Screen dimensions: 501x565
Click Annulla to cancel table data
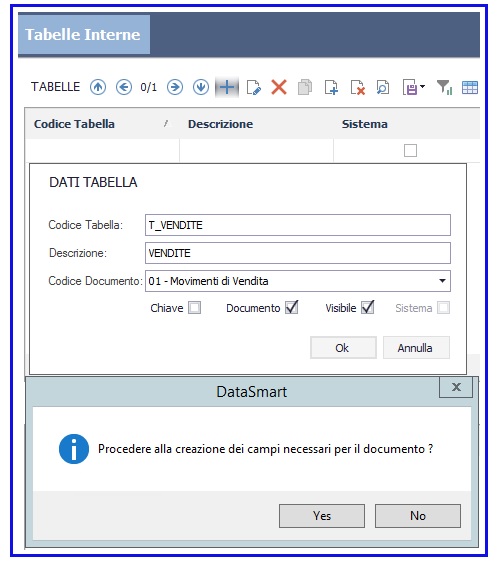click(416, 348)
